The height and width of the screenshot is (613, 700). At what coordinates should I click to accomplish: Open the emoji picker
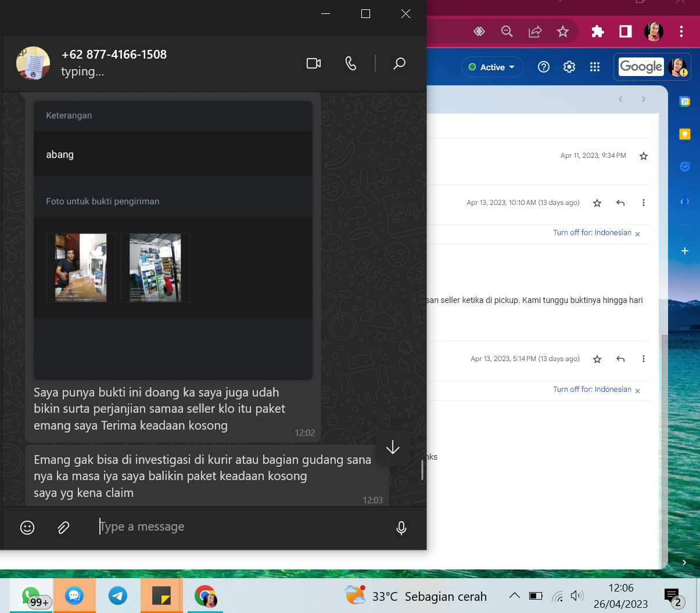[x=27, y=527]
